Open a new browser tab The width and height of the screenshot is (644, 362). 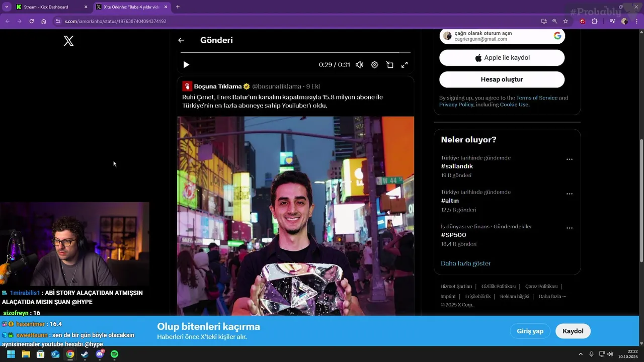178,7
